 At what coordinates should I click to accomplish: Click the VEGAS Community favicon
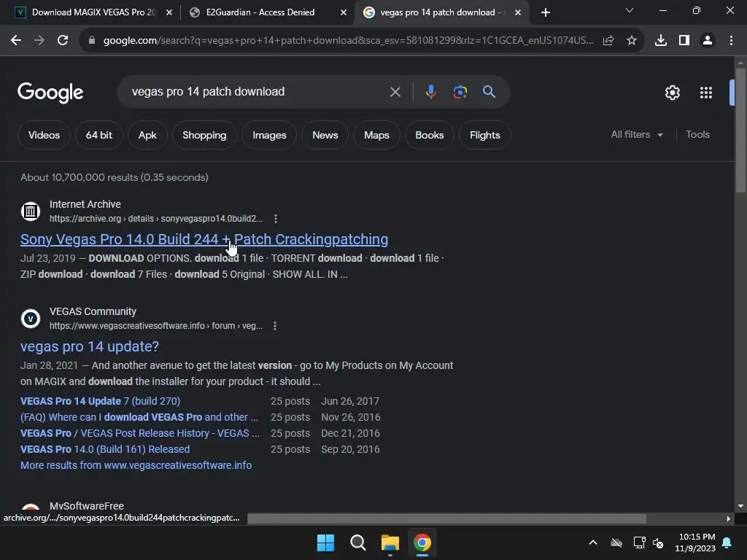point(31,318)
